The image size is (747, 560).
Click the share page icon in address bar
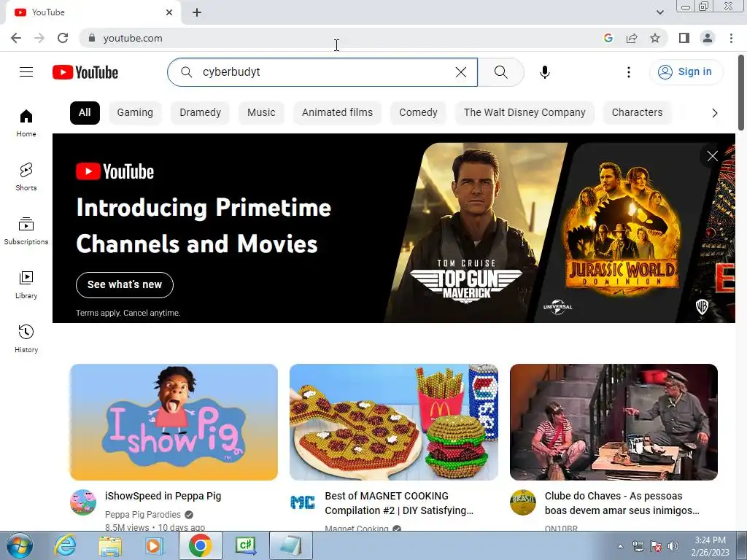point(632,38)
